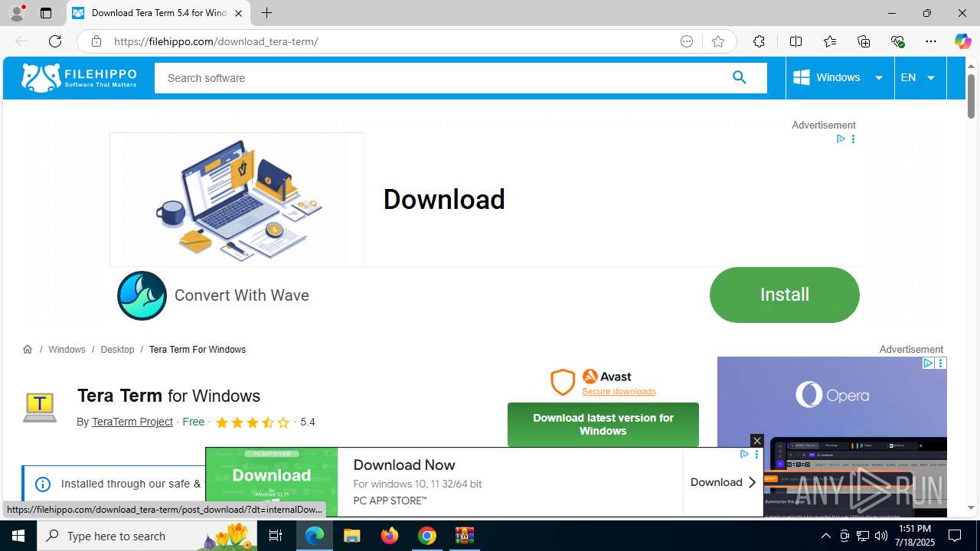The height and width of the screenshot is (551, 980).
Task: Click the info circle icon
Action: (43, 484)
